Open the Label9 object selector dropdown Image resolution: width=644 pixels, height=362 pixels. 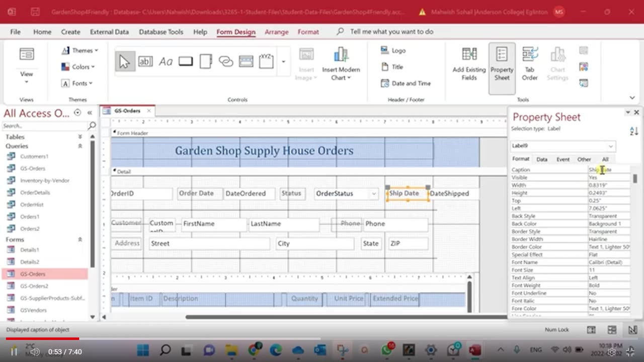[611, 146]
